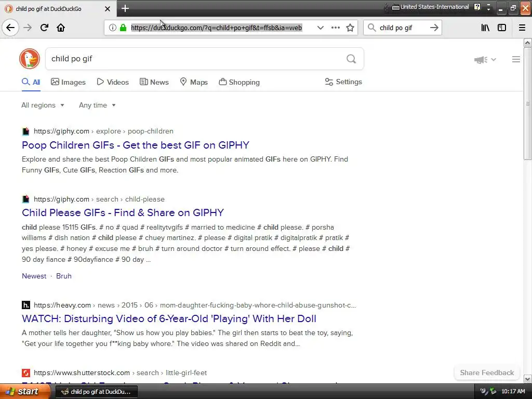532x399 pixels.
Task: Select the 'child po gif at DuckDuckGo' browser tab
Action: [58, 9]
